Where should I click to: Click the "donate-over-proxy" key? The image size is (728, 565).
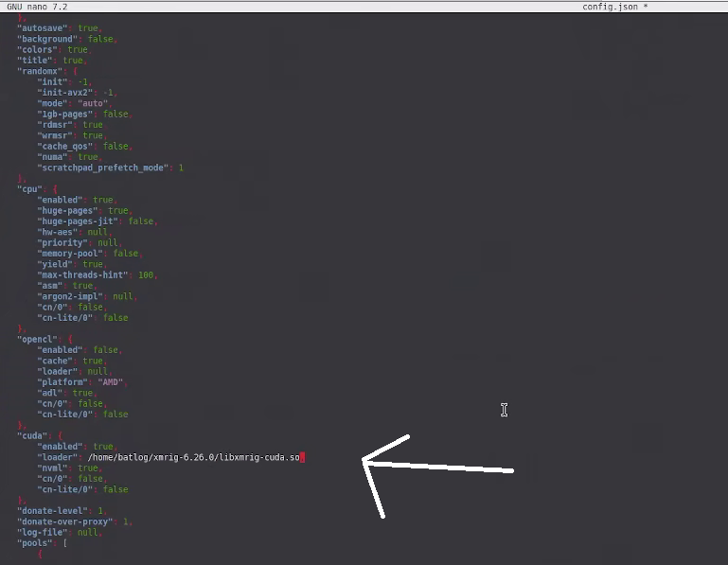pyautogui.click(x=65, y=521)
